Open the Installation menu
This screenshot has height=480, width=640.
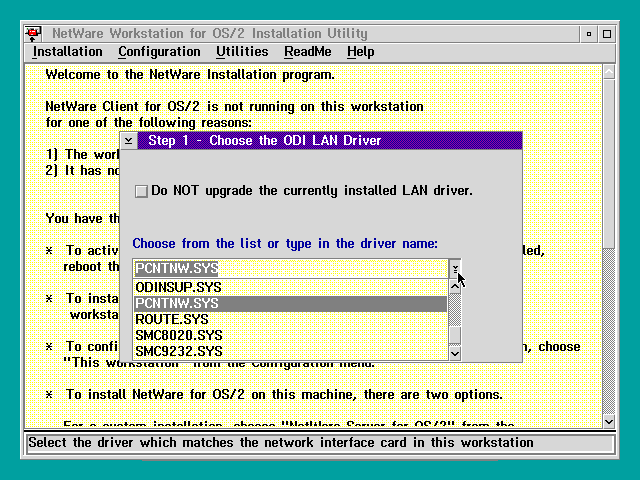pyautogui.click(x=67, y=52)
